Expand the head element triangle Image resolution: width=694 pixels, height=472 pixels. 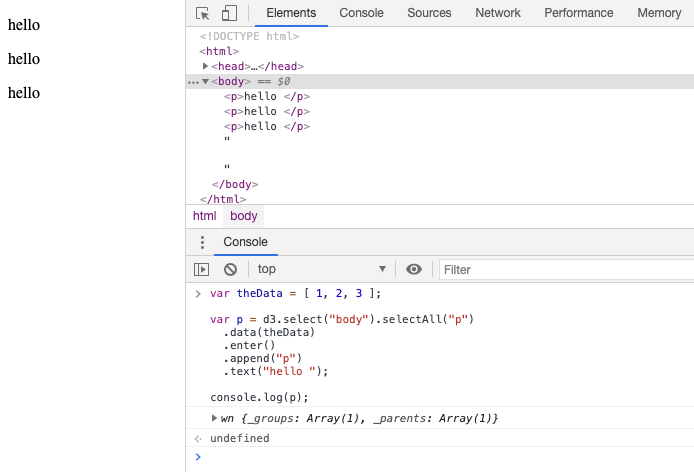[205, 66]
